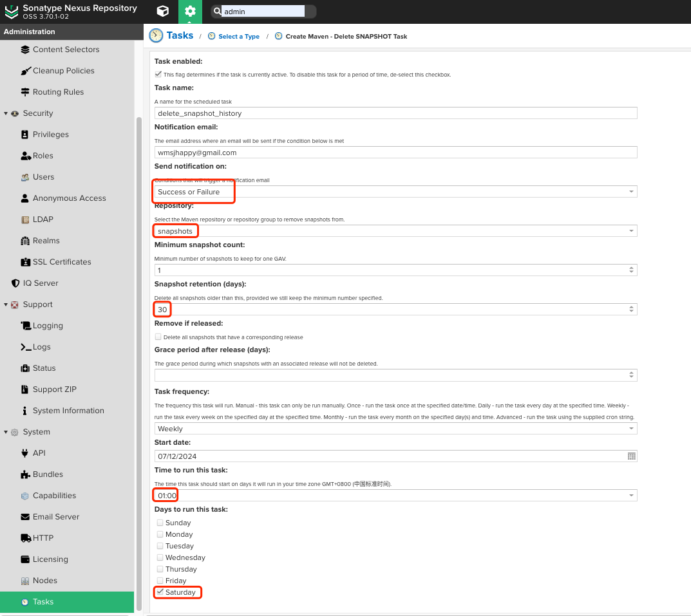The width and height of the screenshot is (691, 616).
Task: Enable the Monday checkbox
Action: coord(160,534)
